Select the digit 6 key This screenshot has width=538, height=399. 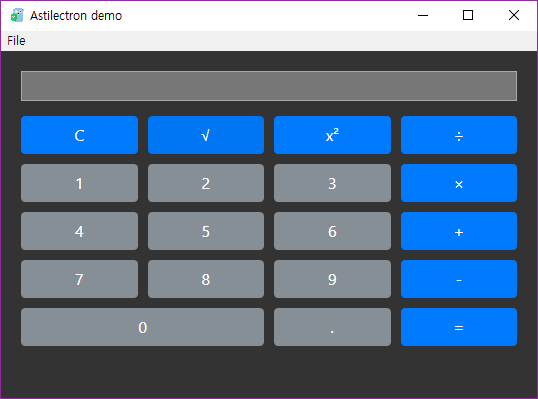[332, 231]
